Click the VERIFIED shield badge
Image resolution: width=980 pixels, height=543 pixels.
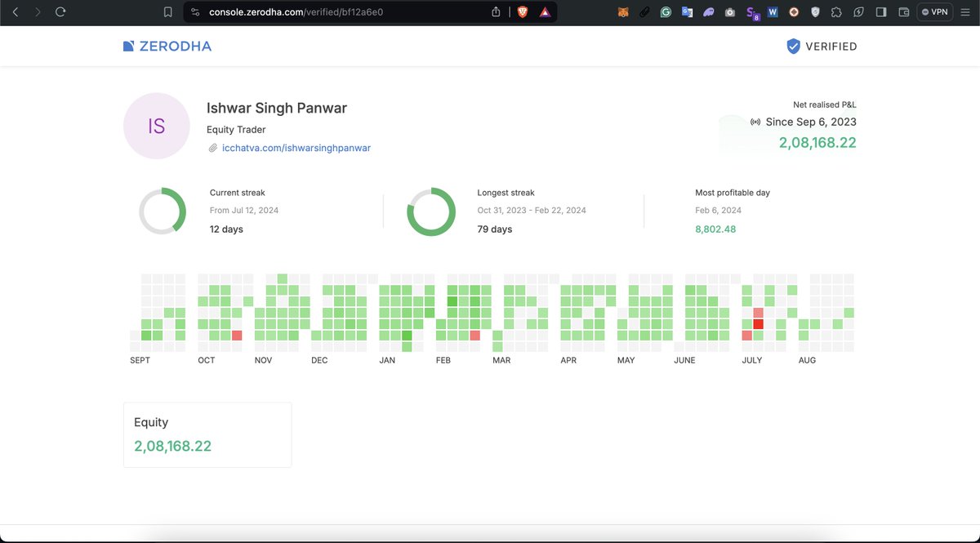point(822,47)
